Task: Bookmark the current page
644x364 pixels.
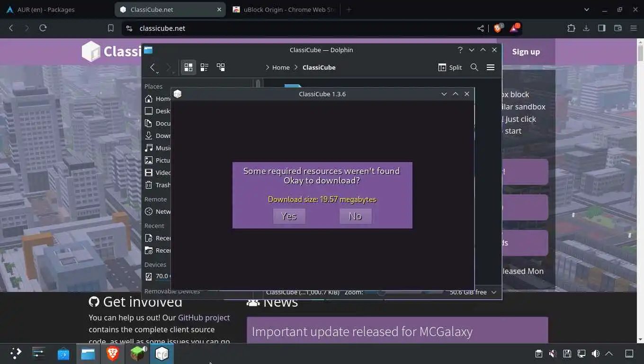Action: pyautogui.click(x=111, y=28)
